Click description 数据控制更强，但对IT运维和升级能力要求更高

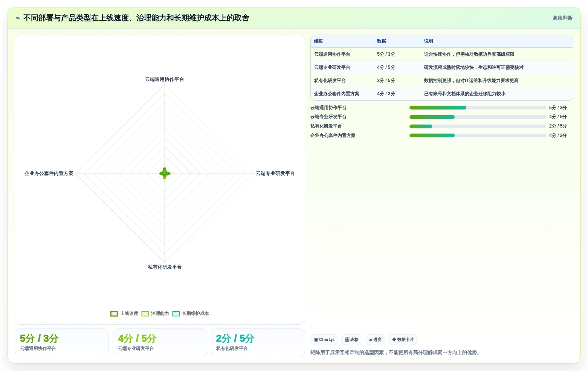pos(471,81)
